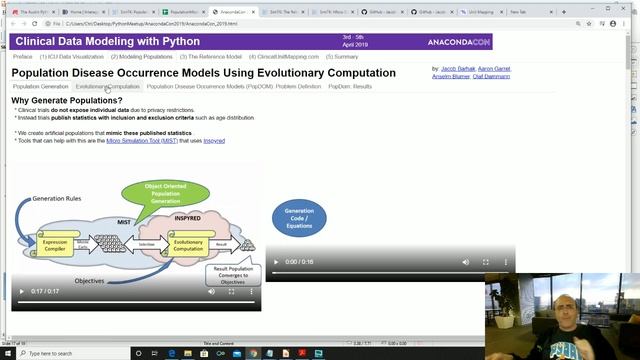Switch to the Unit Mapping browser tab
This screenshot has height=360, width=640.
pyautogui.click(x=482, y=12)
